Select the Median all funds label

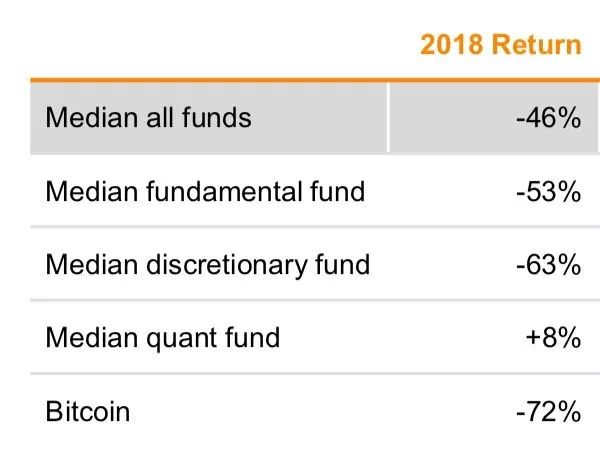[x=148, y=118]
